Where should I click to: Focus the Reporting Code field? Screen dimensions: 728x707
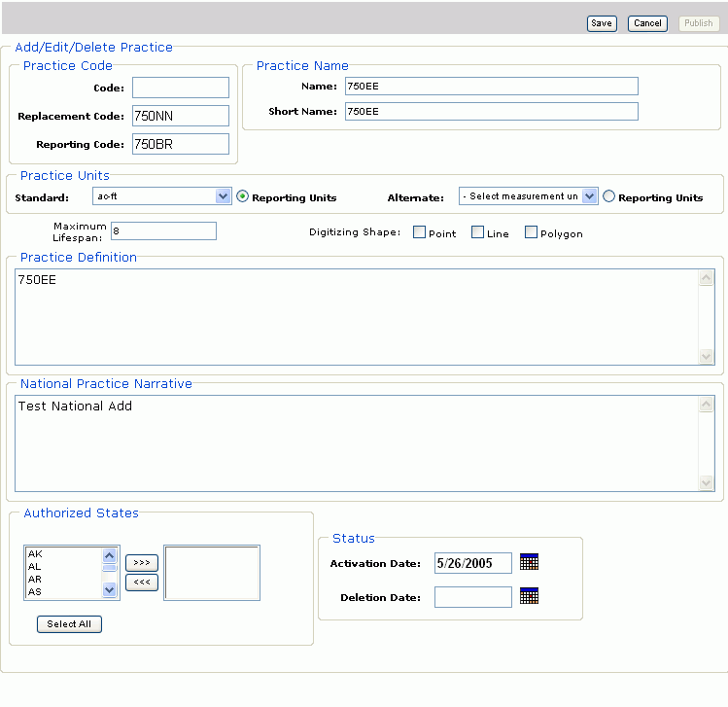(181, 144)
